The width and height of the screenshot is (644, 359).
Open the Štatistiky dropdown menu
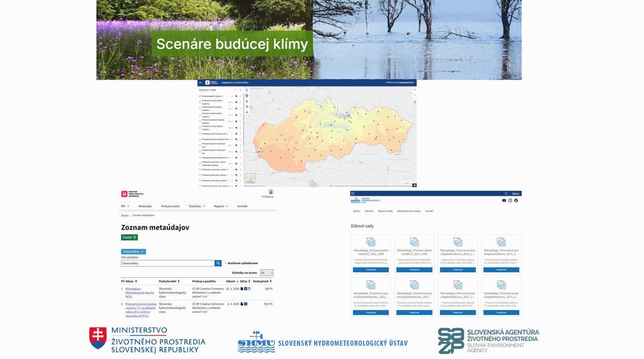pos(197,206)
